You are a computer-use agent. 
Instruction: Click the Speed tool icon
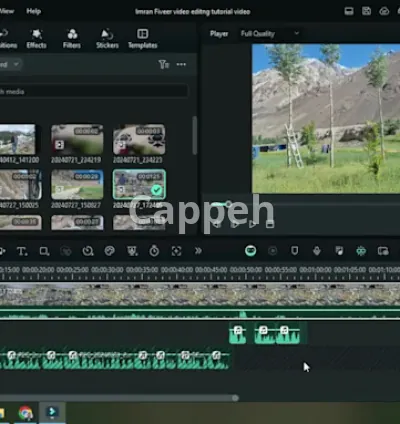(88, 251)
